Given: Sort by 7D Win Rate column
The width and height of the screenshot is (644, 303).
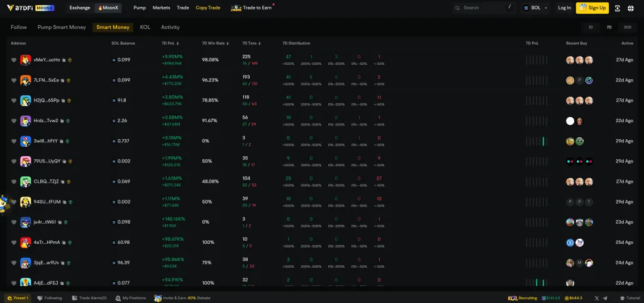Looking at the screenshot, I should (x=215, y=43).
